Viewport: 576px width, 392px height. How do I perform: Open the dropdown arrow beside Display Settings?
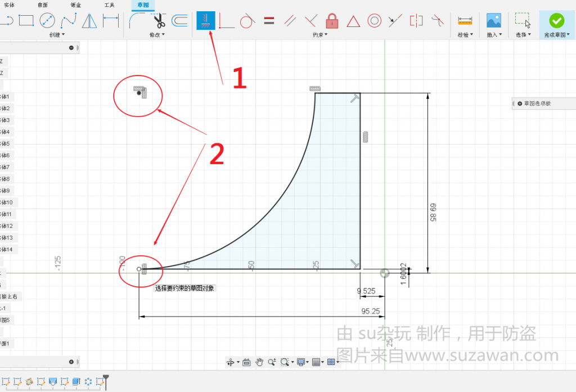coord(308,362)
